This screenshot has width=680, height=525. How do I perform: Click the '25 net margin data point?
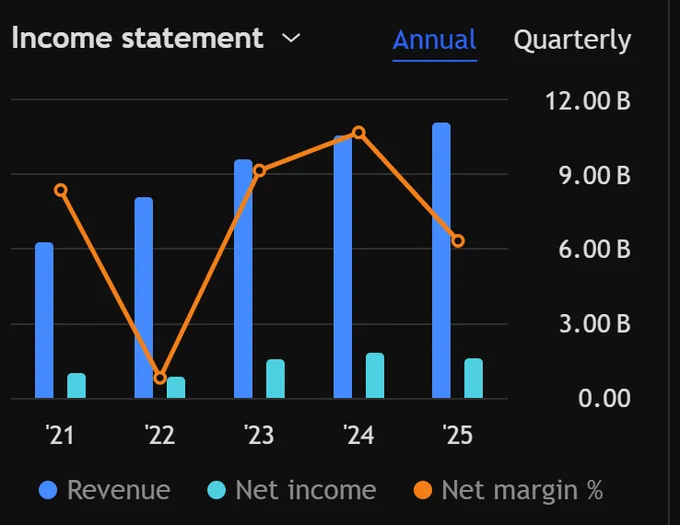point(458,241)
